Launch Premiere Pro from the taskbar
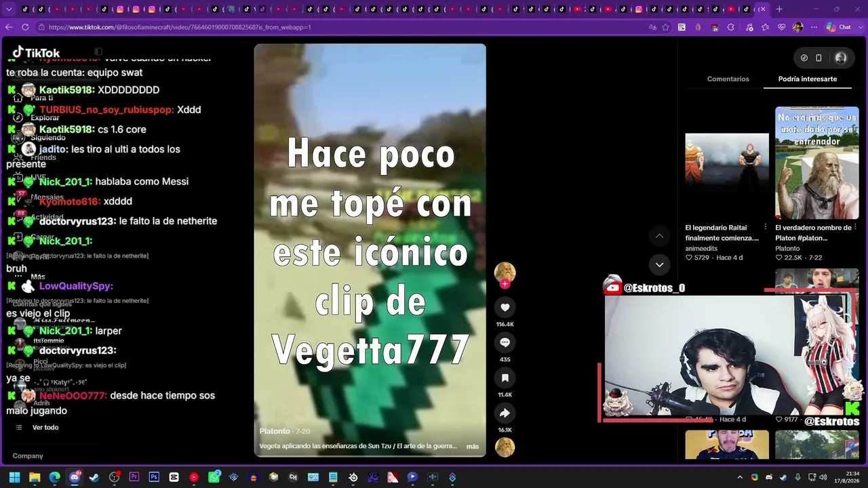The image size is (868, 488). tap(134, 477)
